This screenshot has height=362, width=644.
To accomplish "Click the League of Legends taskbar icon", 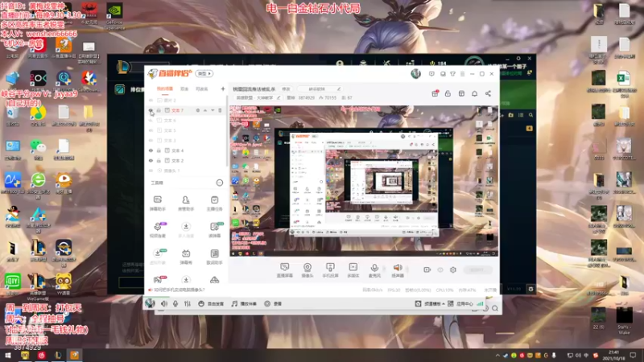I will point(58,355).
